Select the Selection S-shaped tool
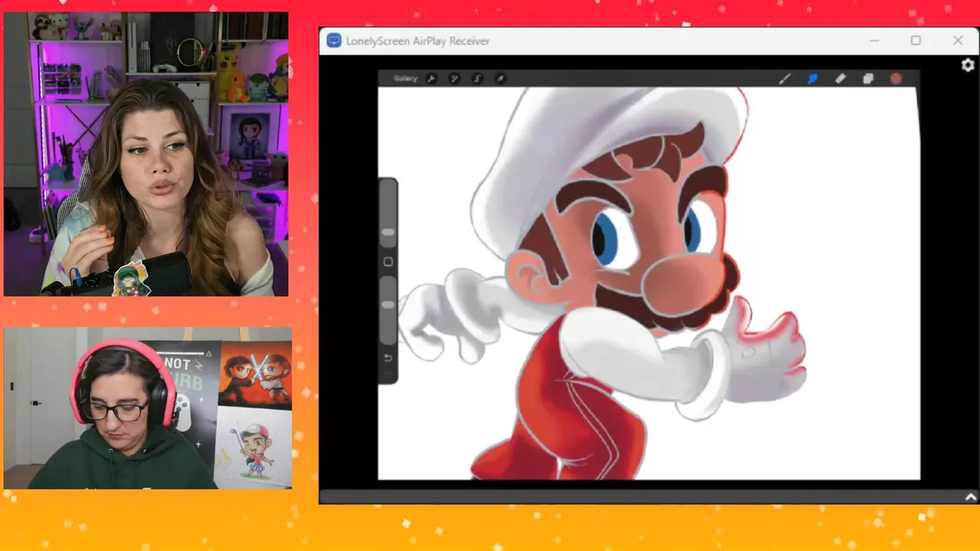This screenshot has height=551, width=980. pyautogui.click(x=477, y=79)
